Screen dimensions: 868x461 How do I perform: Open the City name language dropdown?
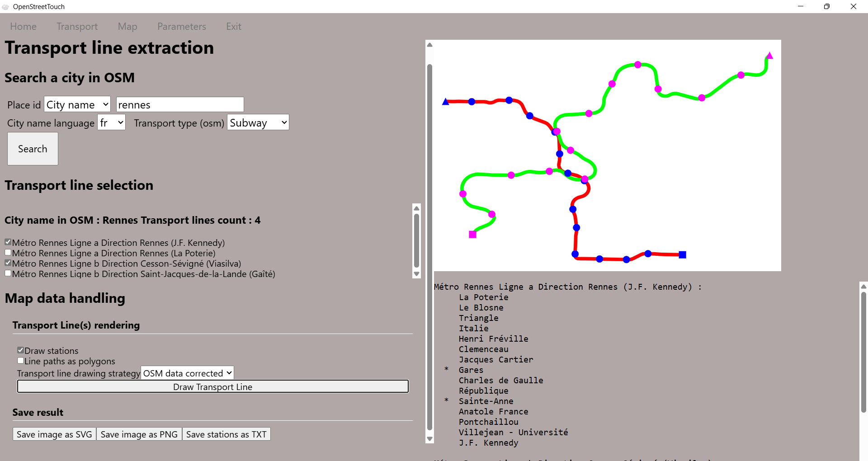pyautogui.click(x=112, y=122)
